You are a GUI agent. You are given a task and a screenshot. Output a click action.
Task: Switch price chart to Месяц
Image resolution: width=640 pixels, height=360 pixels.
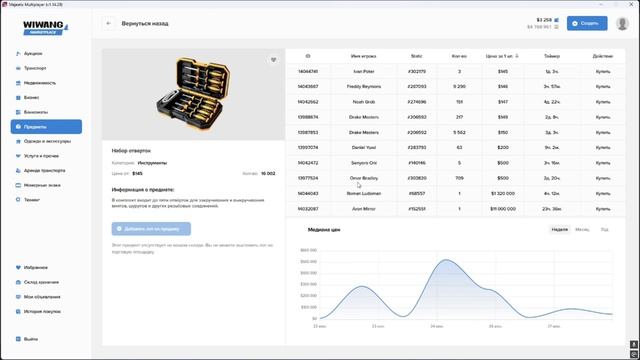(582, 229)
